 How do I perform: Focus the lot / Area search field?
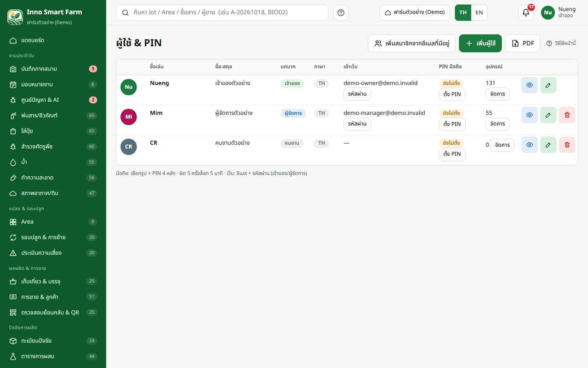point(222,13)
